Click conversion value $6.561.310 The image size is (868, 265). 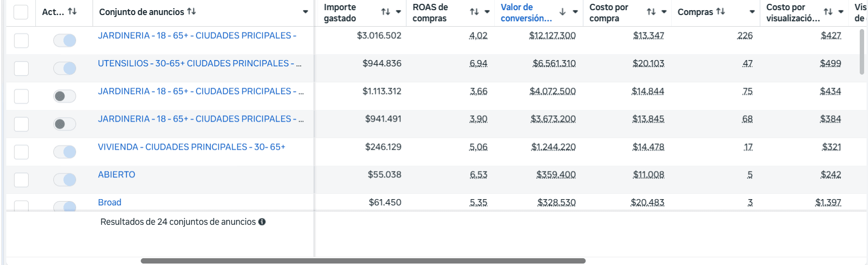click(554, 63)
